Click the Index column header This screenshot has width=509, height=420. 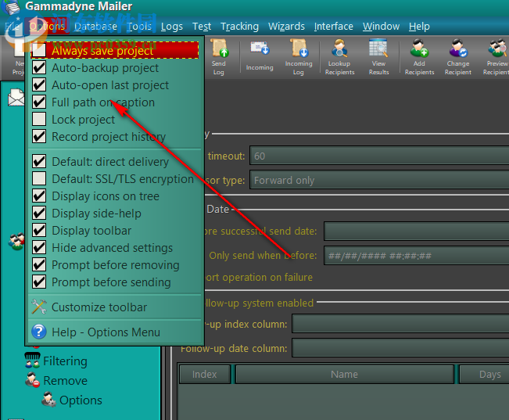[205, 374]
